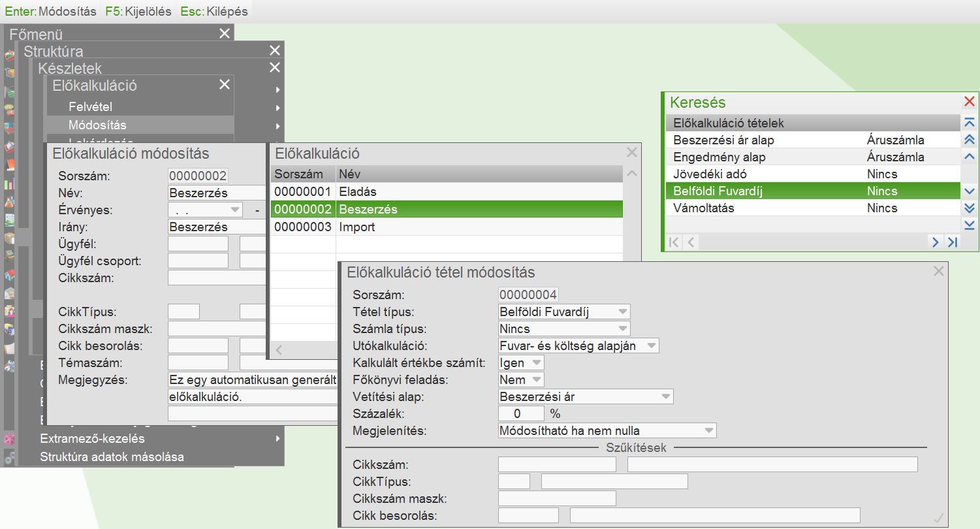
Task: Open the Tétel típus dropdown
Action: point(623,312)
